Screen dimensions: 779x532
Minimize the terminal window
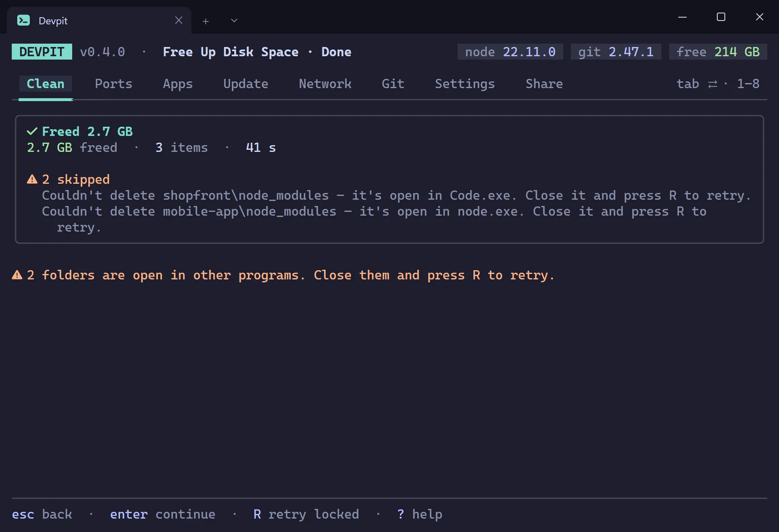point(682,17)
